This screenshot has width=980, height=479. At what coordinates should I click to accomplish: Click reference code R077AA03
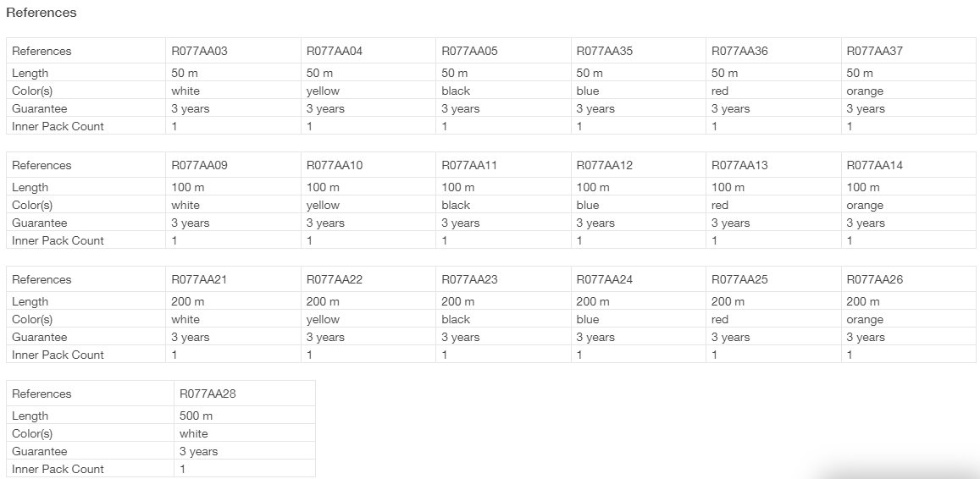pyautogui.click(x=199, y=52)
